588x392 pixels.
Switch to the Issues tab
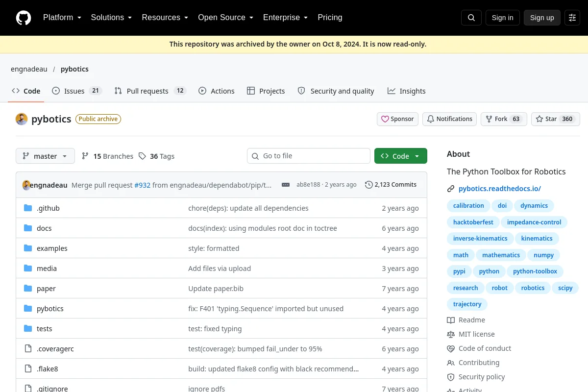(x=76, y=91)
